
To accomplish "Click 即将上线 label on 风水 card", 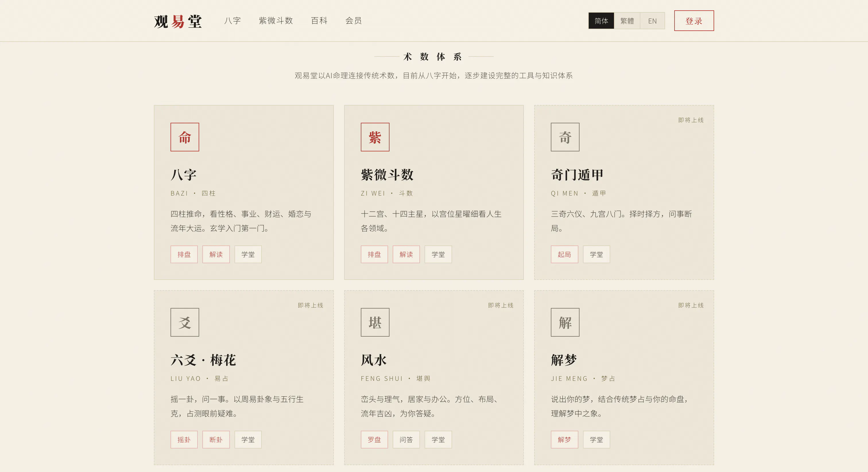I will [501, 305].
